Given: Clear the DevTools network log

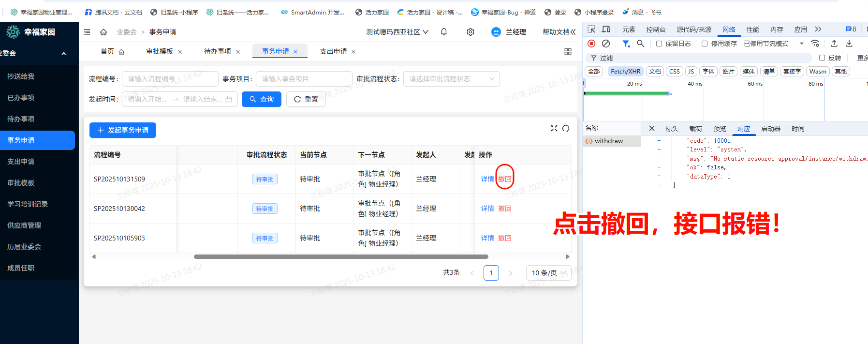Looking at the screenshot, I should (606, 44).
